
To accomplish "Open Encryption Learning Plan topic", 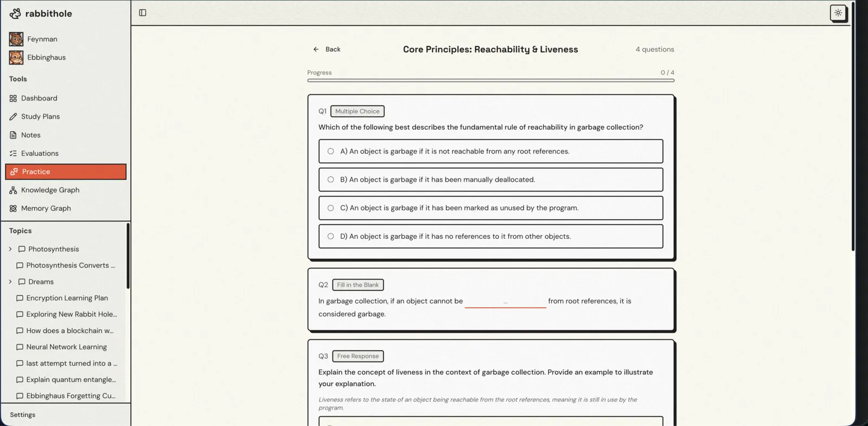I will click(67, 298).
